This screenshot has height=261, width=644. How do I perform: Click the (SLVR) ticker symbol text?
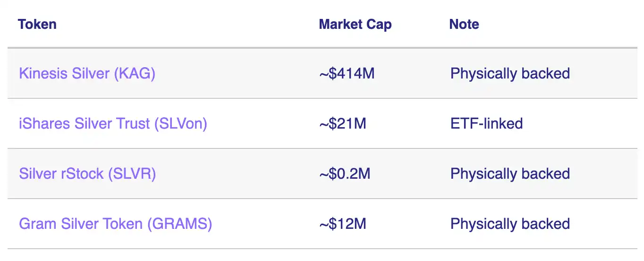(132, 174)
